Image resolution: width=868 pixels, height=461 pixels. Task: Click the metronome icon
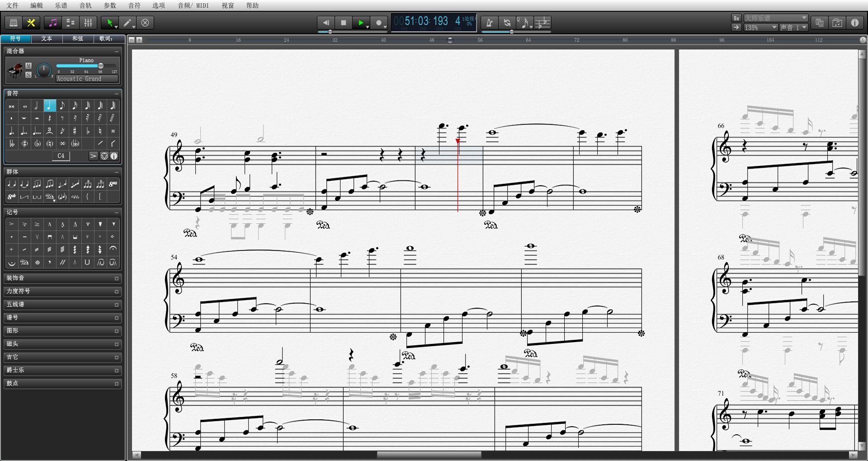489,23
